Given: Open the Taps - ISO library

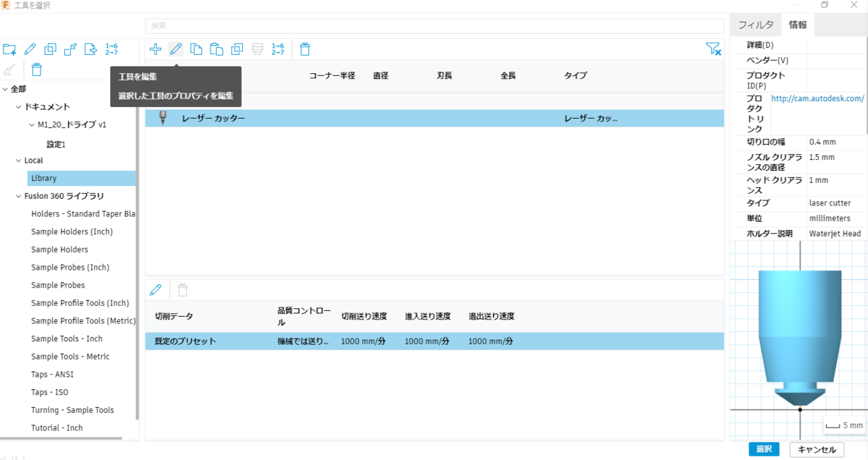Looking at the screenshot, I should (x=49, y=392).
